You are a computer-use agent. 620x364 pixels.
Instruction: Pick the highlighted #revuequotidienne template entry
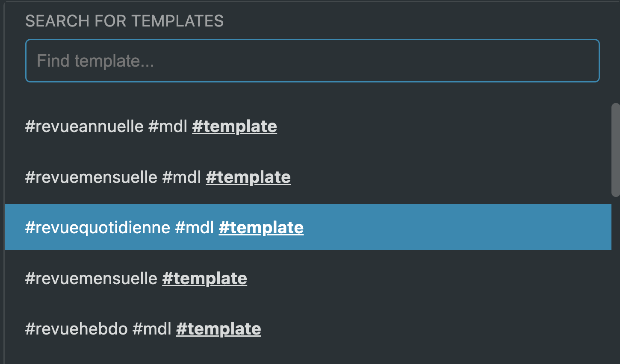click(308, 227)
